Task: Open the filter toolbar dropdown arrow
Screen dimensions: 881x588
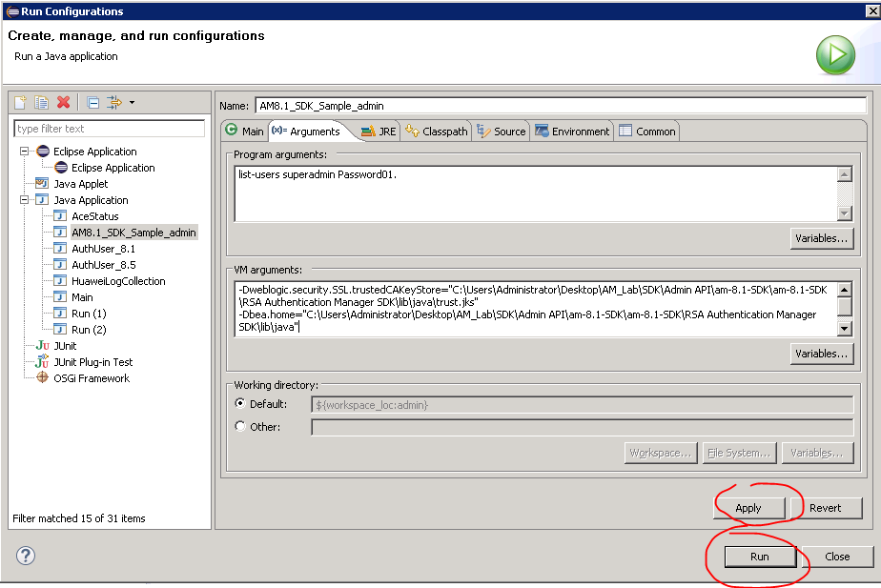Action: click(132, 102)
